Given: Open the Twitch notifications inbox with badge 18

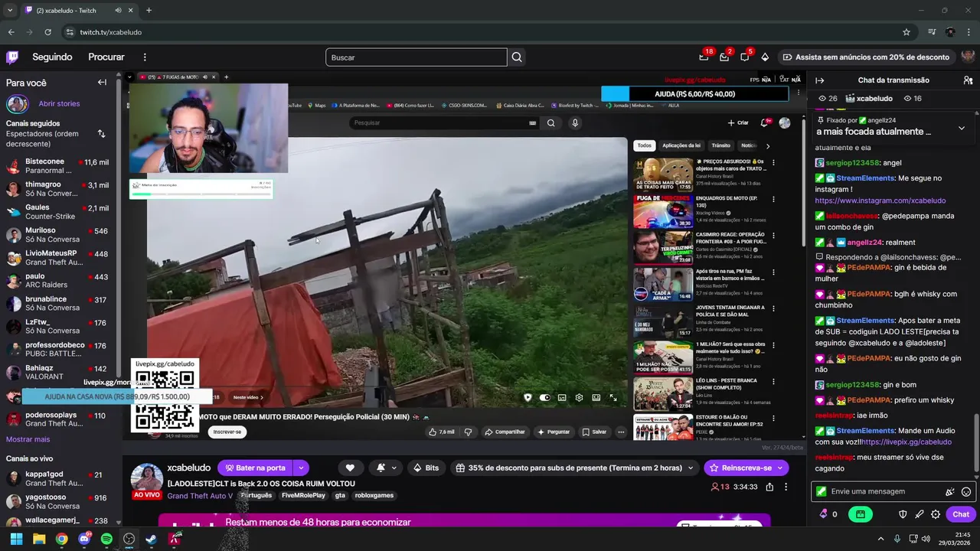Looking at the screenshot, I should [704, 57].
